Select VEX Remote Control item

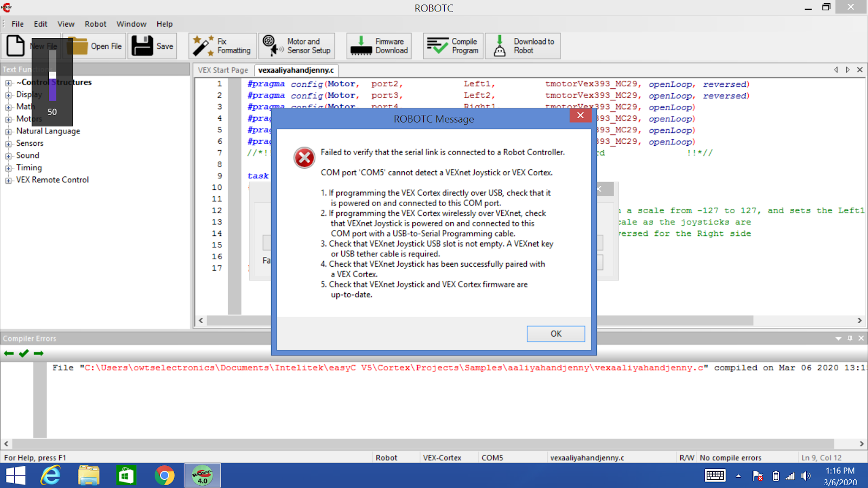pyautogui.click(x=53, y=180)
